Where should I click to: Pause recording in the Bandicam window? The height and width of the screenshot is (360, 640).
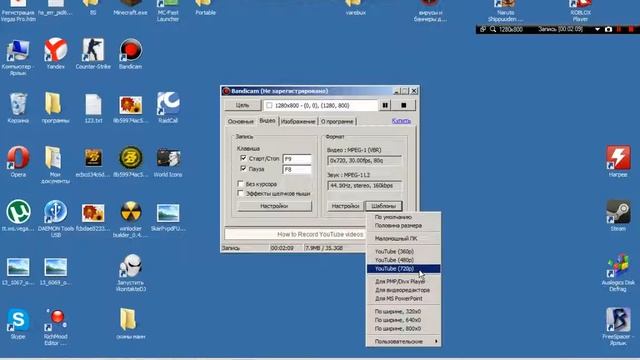click(x=385, y=105)
